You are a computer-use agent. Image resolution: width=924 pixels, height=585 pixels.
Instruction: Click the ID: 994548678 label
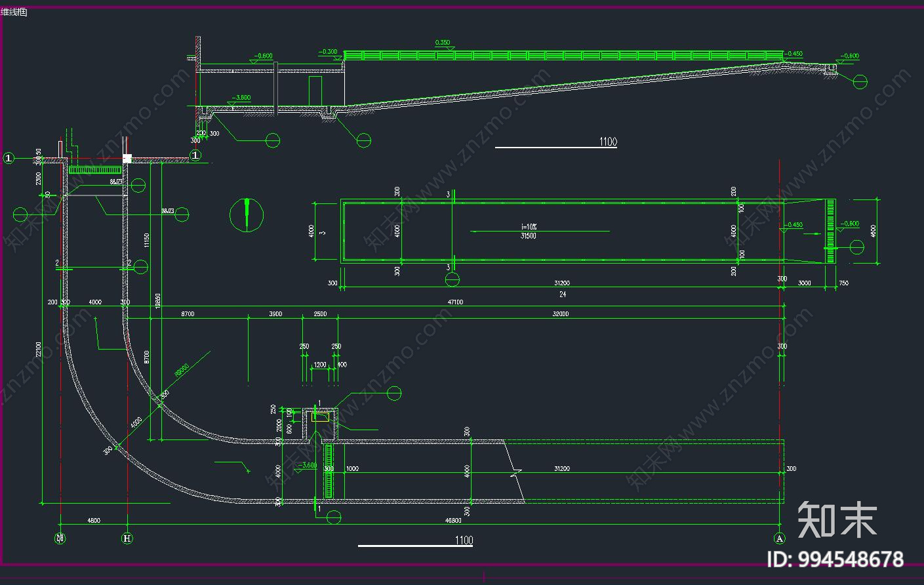tap(835, 559)
